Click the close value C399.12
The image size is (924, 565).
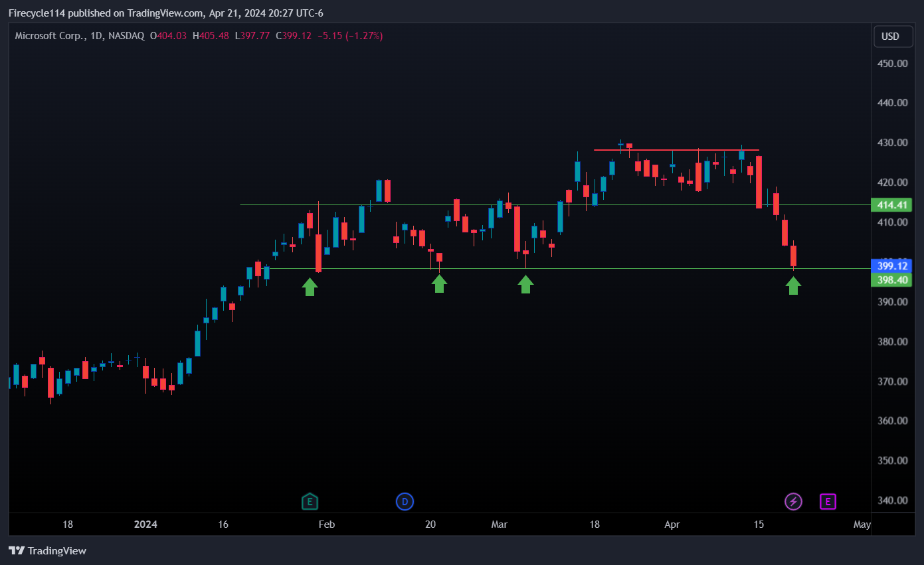tap(294, 36)
